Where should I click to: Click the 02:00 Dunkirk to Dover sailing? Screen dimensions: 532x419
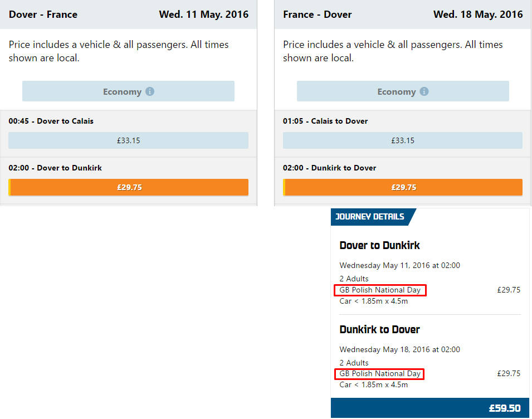pyautogui.click(x=329, y=168)
